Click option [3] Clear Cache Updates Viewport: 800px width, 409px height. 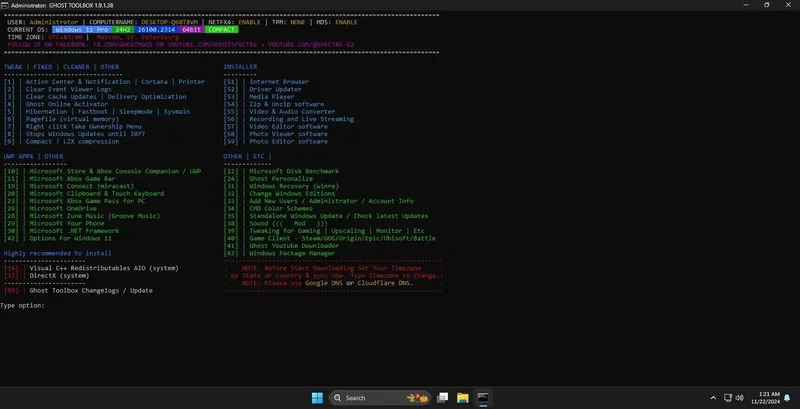[x=95, y=96]
